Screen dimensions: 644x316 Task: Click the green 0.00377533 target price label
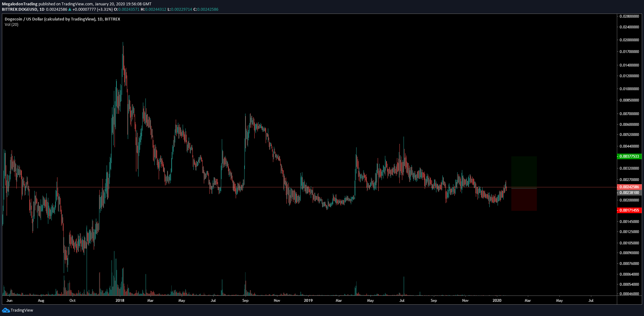click(x=629, y=156)
